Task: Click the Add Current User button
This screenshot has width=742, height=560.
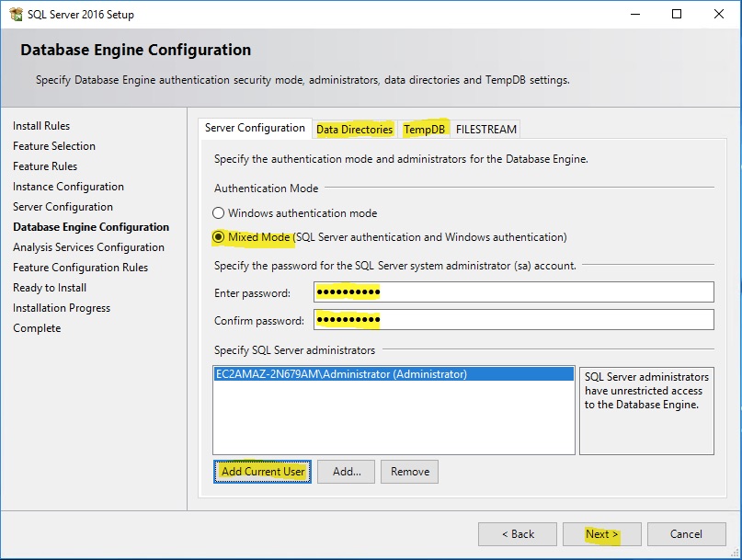Action: [x=263, y=472]
